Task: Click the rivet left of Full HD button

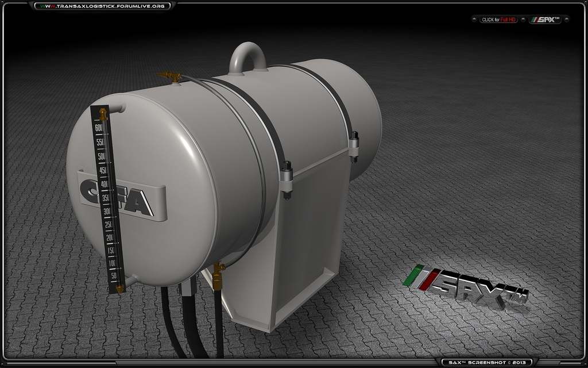Action: point(474,20)
